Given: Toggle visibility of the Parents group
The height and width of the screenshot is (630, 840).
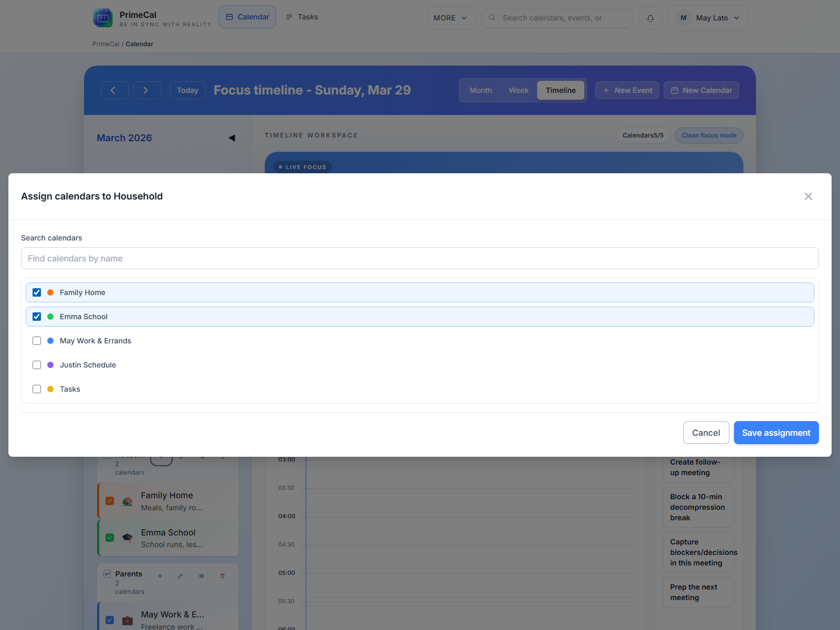Looking at the screenshot, I should tap(201, 576).
